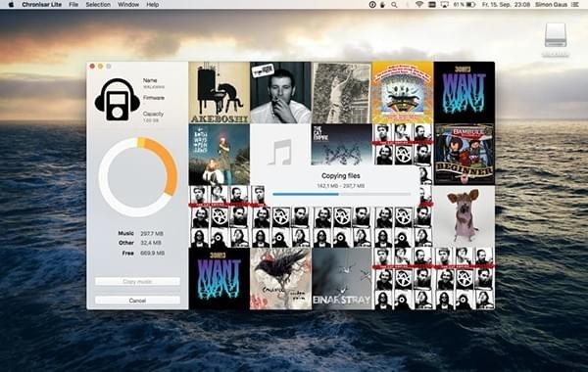
Task: Open the Help menu
Action: point(152,5)
